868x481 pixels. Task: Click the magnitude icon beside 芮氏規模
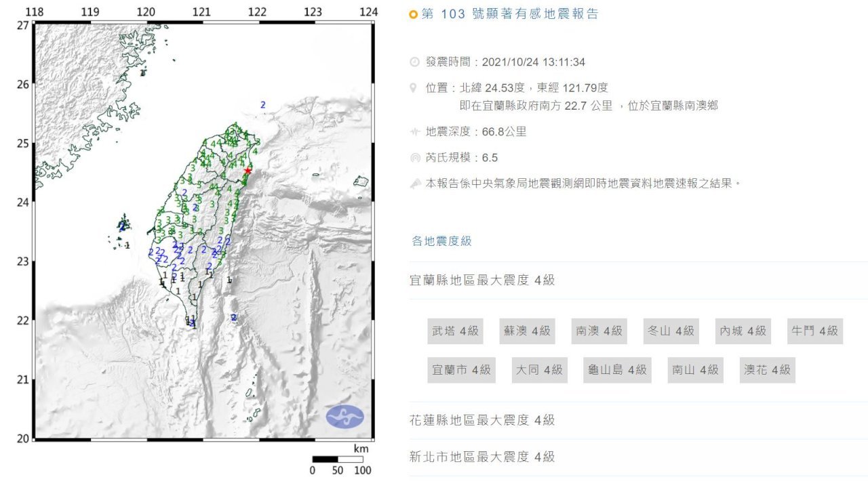click(414, 158)
